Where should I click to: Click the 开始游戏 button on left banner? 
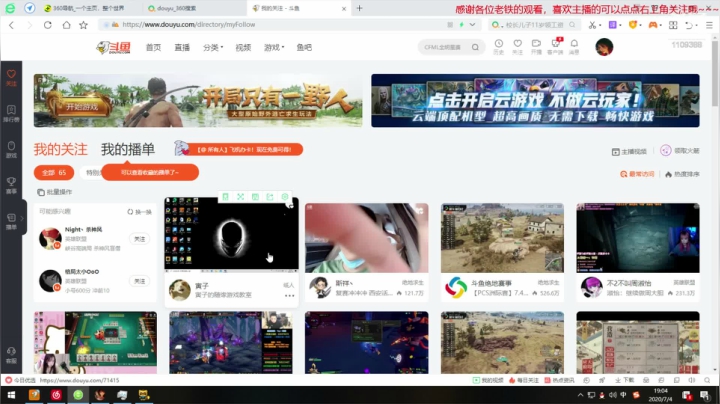pos(82,107)
